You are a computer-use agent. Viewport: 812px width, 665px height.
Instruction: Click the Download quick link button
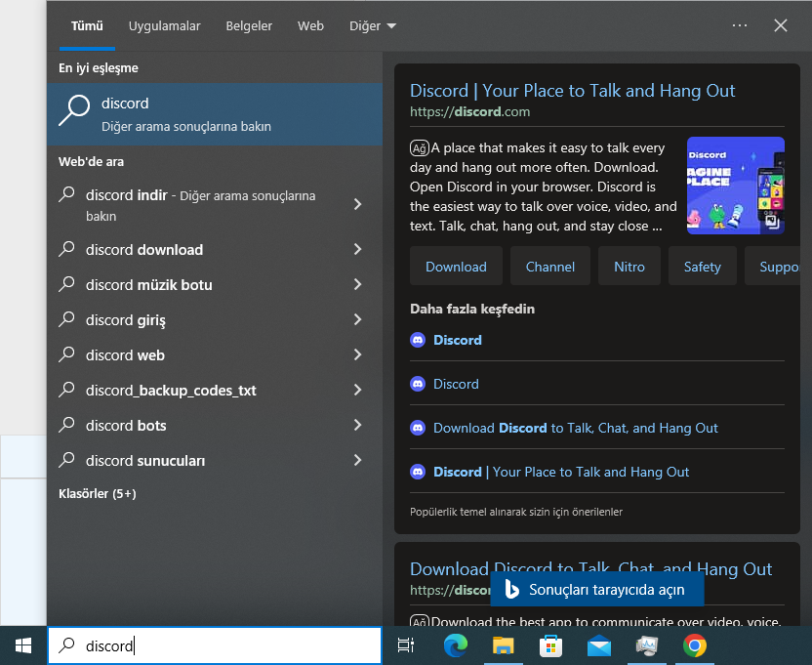point(456,267)
